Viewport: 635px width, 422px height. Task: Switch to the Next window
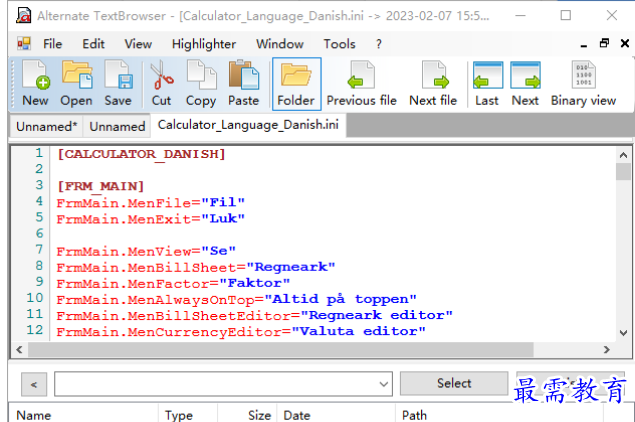pos(525,84)
